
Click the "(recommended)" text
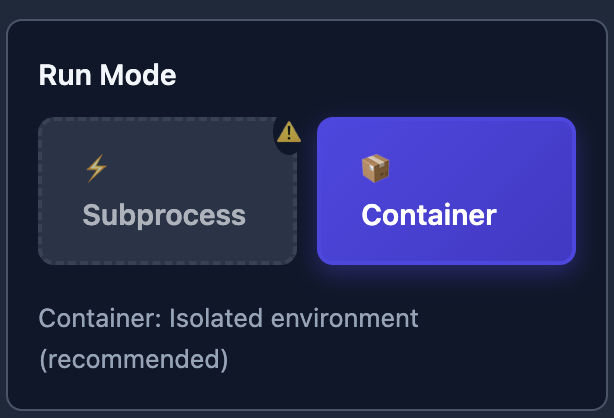point(133,359)
